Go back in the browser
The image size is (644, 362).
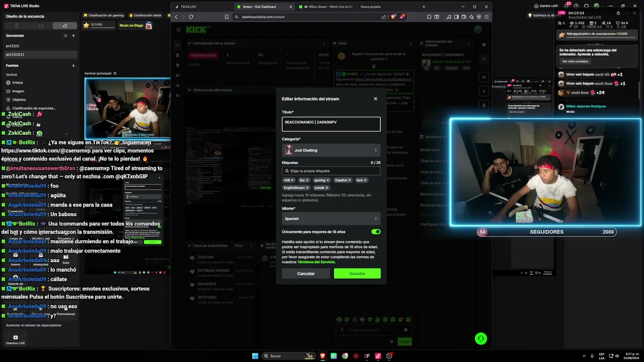click(x=176, y=17)
